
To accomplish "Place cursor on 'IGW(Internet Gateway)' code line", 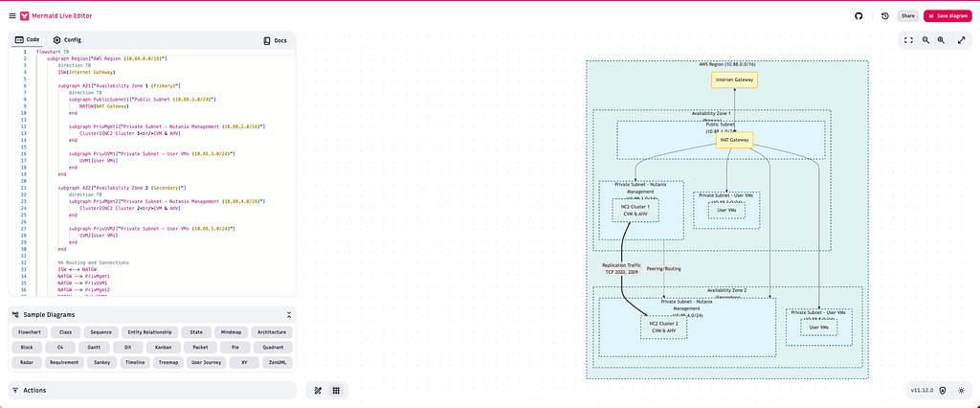I will 85,72.
